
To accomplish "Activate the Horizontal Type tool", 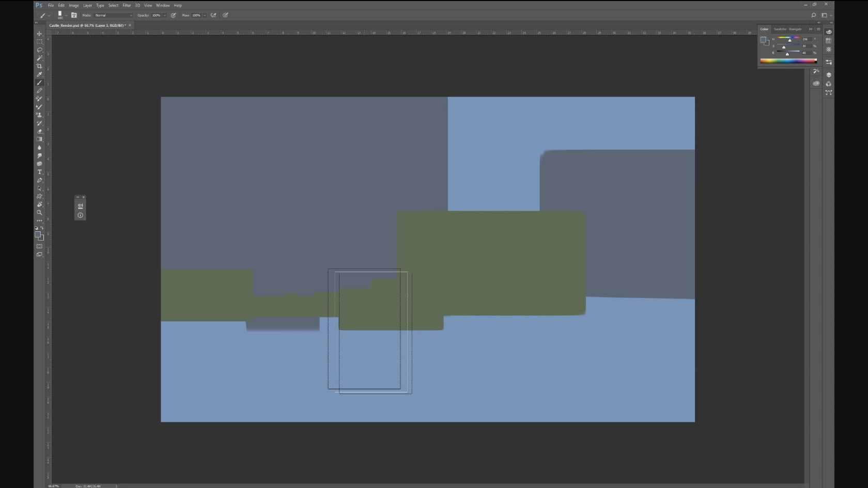I will (39, 172).
